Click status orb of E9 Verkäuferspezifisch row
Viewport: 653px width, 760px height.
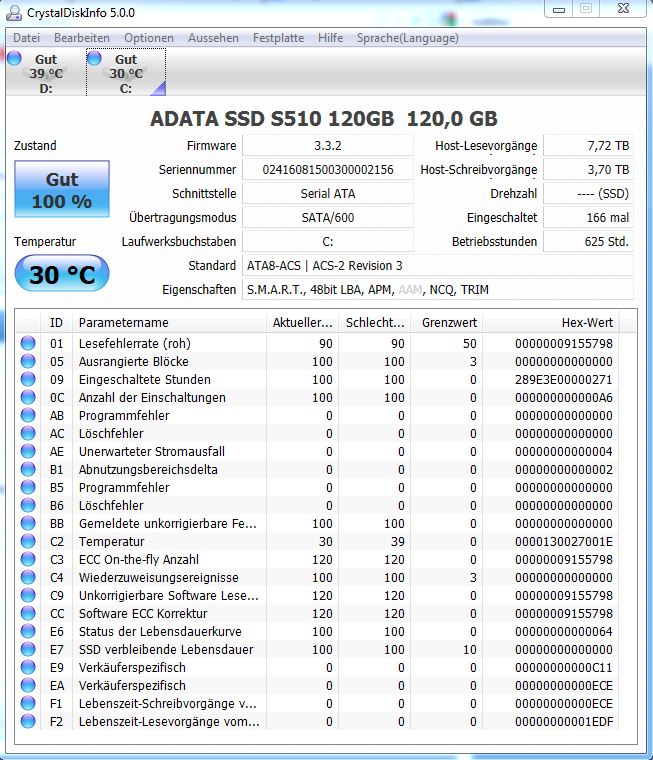coord(28,667)
